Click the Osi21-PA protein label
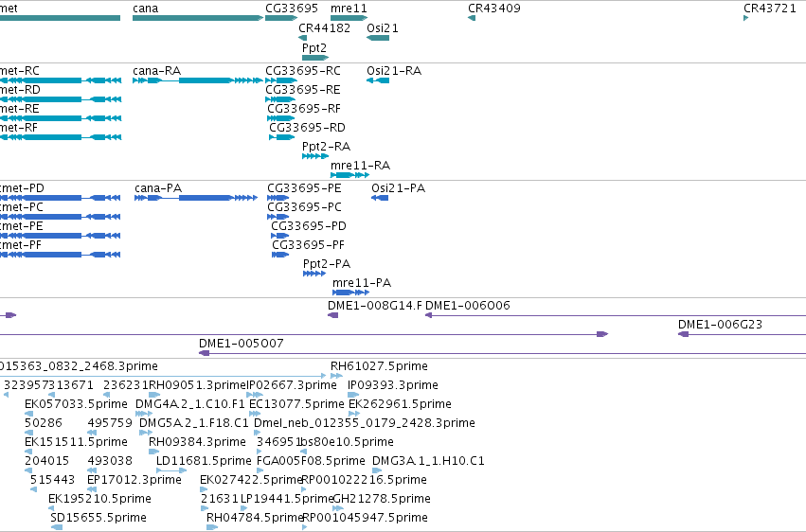This screenshot has height=532, width=806. pyautogui.click(x=398, y=188)
